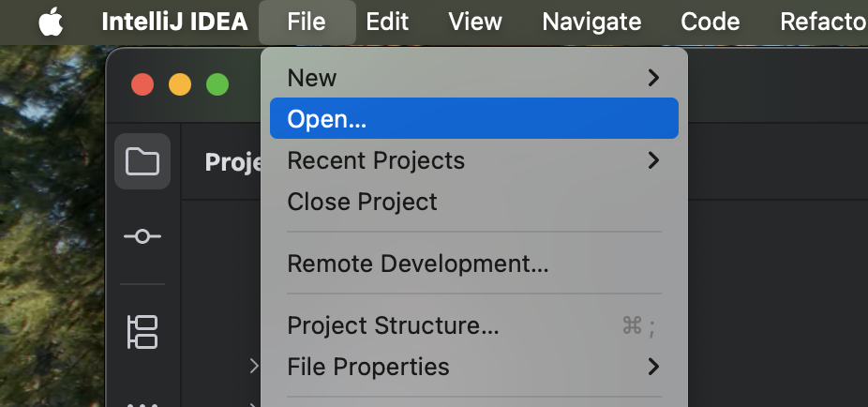Screen dimensions: 868x407
Task: Expand the collapsed project tree node
Action: point(253,366)
